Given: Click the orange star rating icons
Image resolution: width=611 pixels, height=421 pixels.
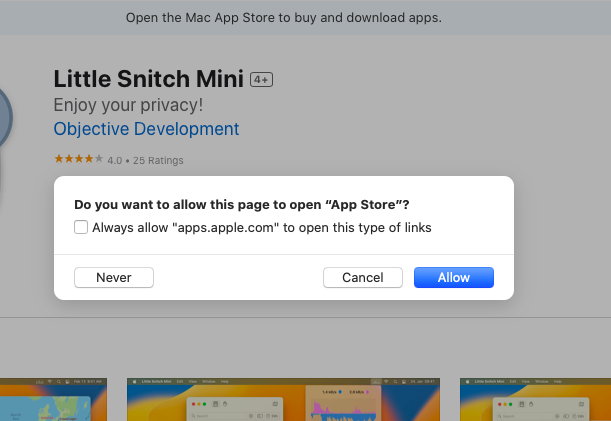Looking at the screenshot, I should pyautogui.click(x=77, y=160).
